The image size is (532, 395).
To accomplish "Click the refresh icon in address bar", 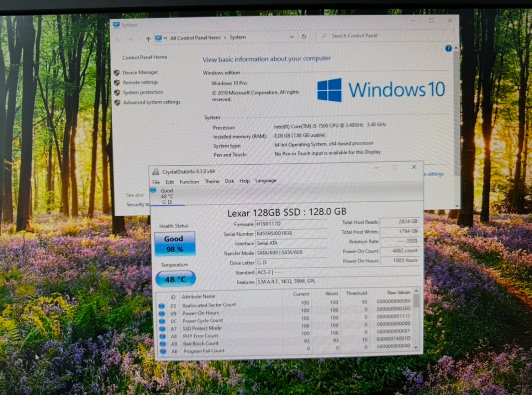I will [x=304, y=36].
